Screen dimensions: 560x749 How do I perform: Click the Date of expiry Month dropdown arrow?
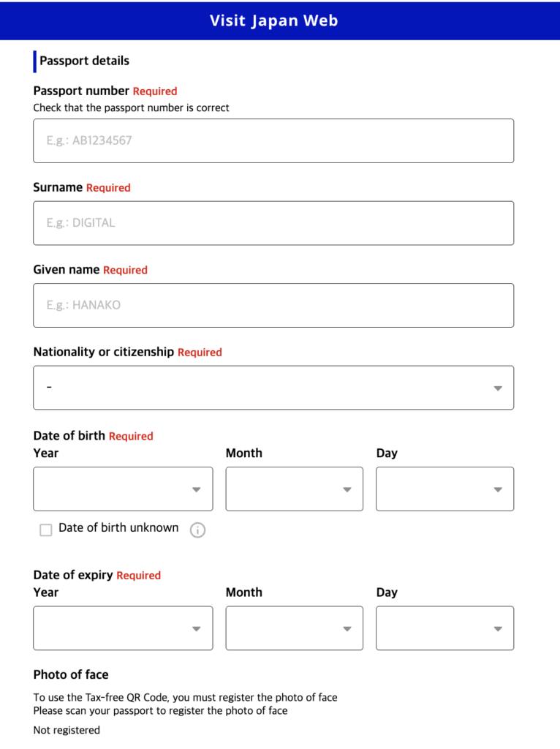[x=347, y=628]
